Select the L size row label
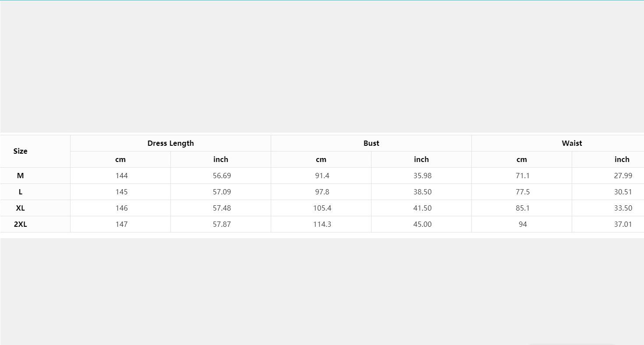Screen dimensions: 644x345 tap(20, 192)
